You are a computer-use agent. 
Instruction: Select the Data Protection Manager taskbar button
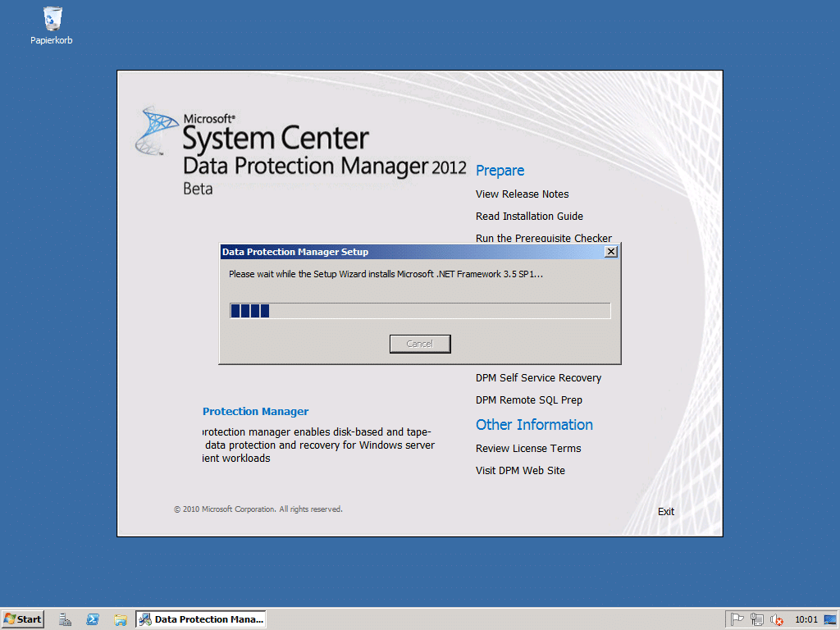[201, 619]
